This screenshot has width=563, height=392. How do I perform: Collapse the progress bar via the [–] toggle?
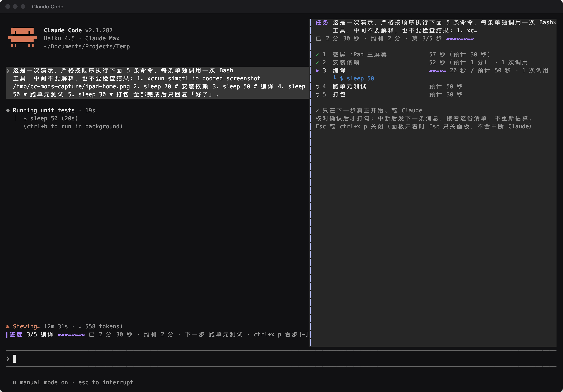click(304, 334)
